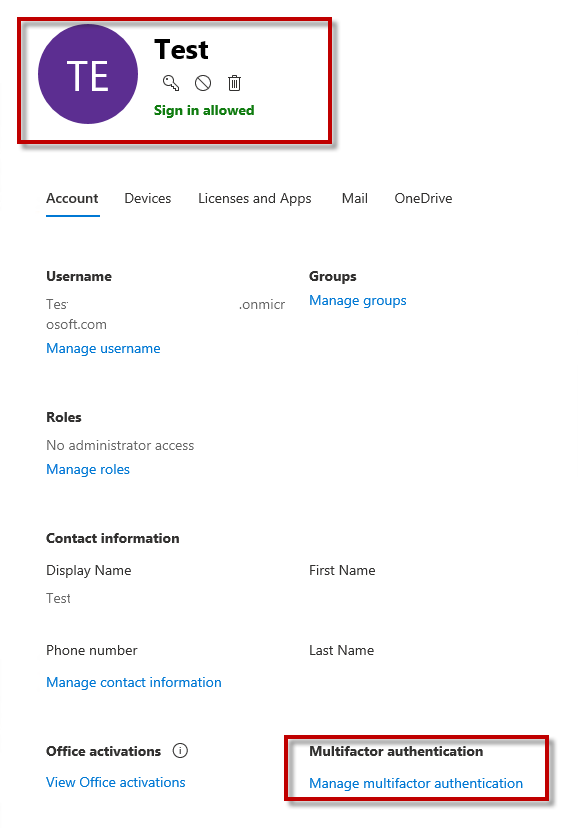Return to the Account tab
The image size is (582, 828).
click(x=72, y=198)
